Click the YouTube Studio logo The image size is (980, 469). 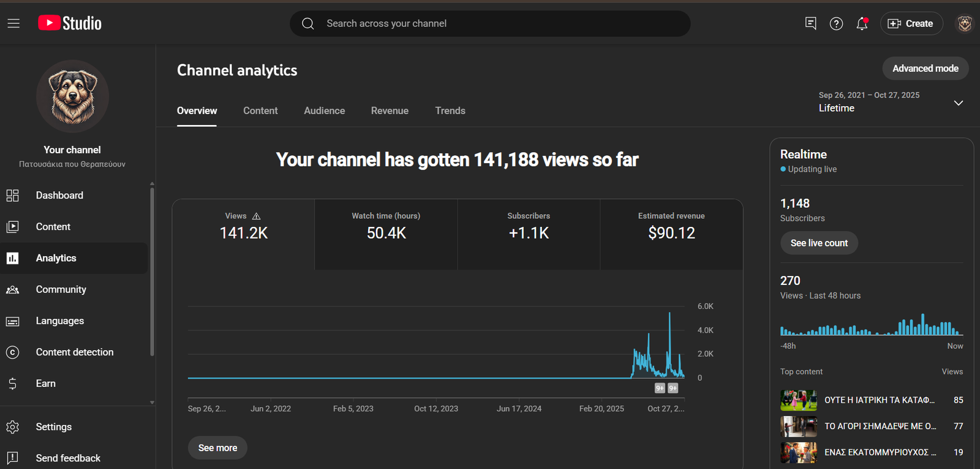coord(70,23)
